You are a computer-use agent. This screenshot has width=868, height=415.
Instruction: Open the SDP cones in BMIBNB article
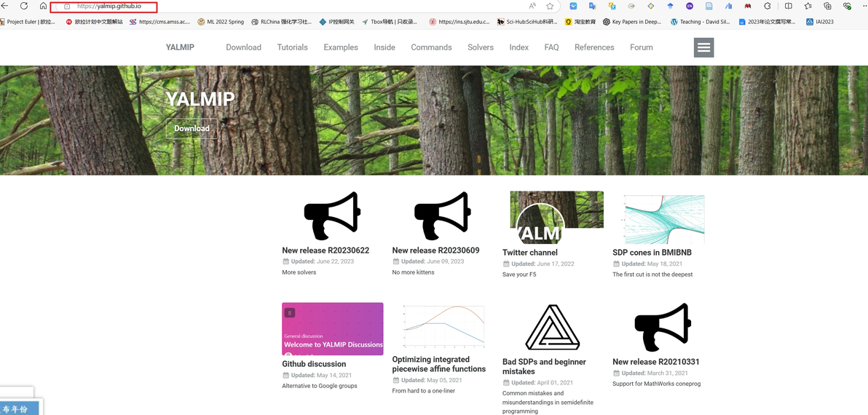point(652,253)
